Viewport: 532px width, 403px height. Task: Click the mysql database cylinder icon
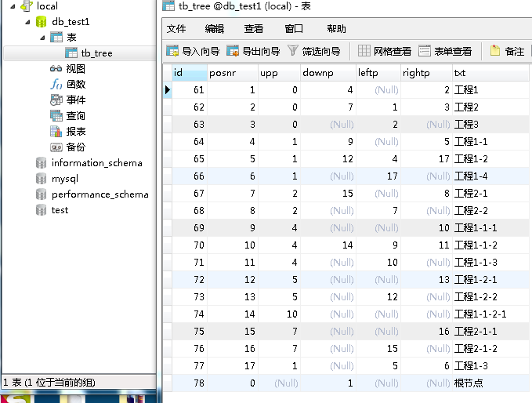point(41,179)
